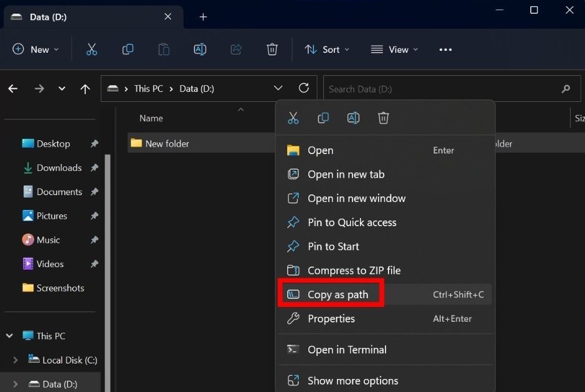Click the Delete icon in the context menu strip
The image size is (585, 392).
pos(384,117)
